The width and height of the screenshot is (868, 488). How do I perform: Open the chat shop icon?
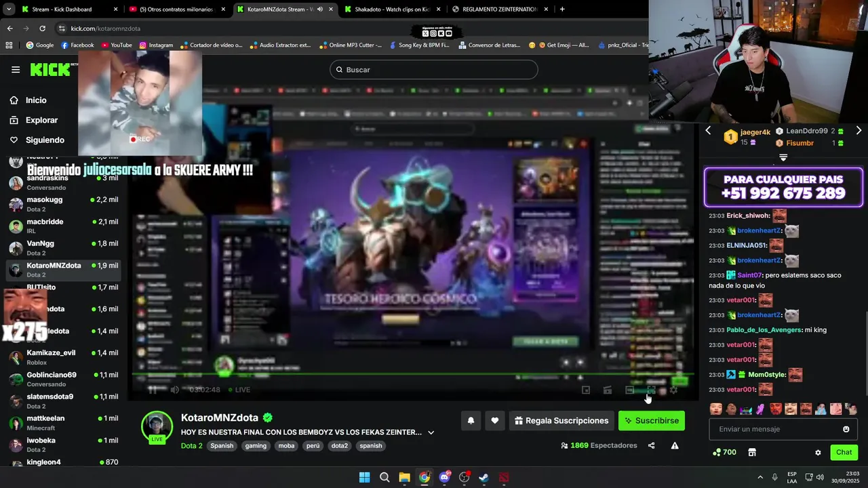(752, 452)
